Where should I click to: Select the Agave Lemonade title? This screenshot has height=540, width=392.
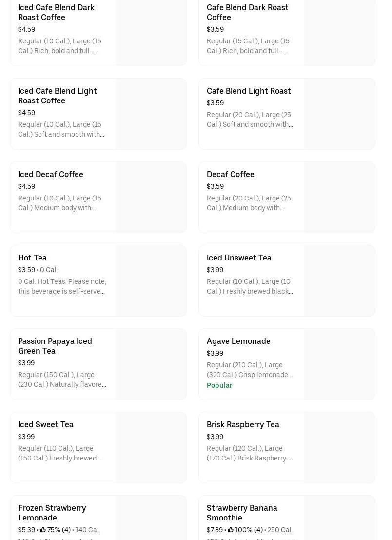(x=238, y=341)
